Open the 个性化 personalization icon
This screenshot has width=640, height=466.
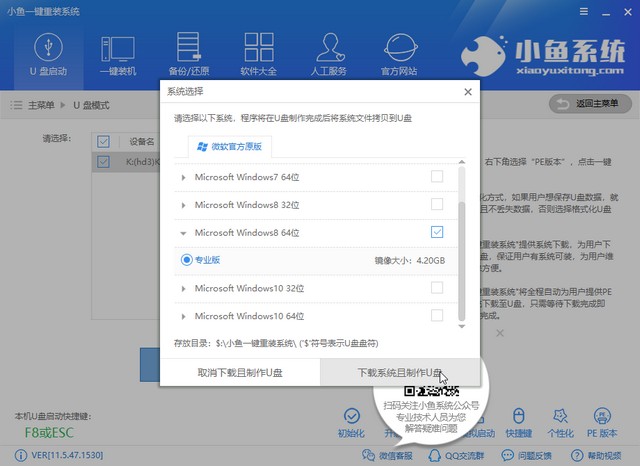click(562, 420)
